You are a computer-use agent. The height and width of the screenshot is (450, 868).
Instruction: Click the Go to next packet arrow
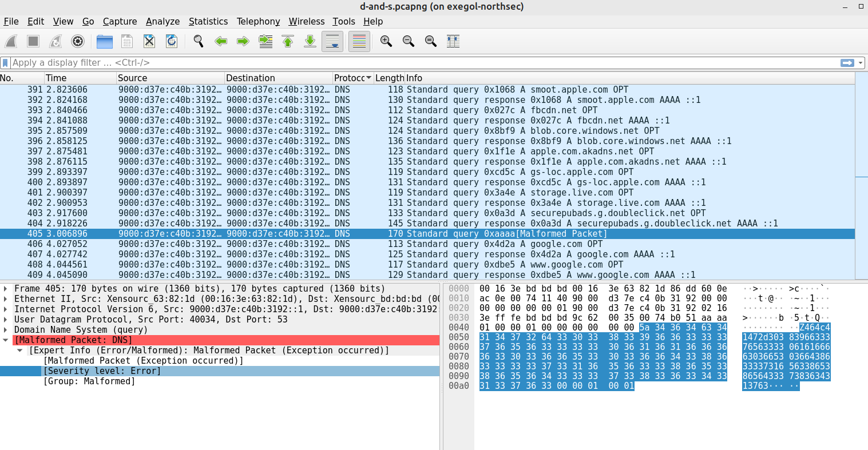243,41
